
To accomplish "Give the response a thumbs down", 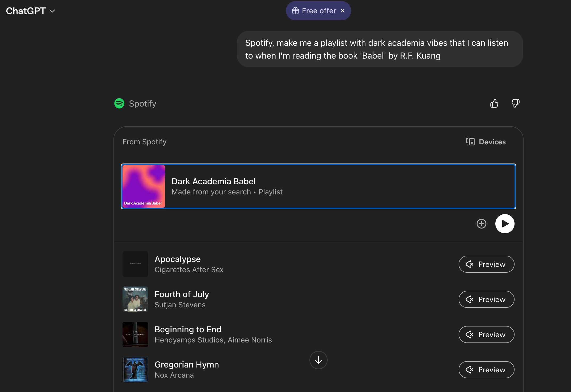I will tap(516, 103).
